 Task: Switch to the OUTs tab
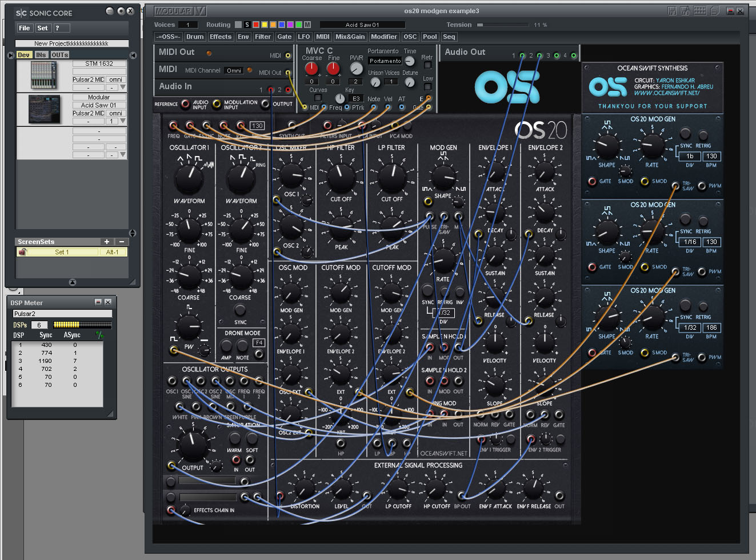59,55
